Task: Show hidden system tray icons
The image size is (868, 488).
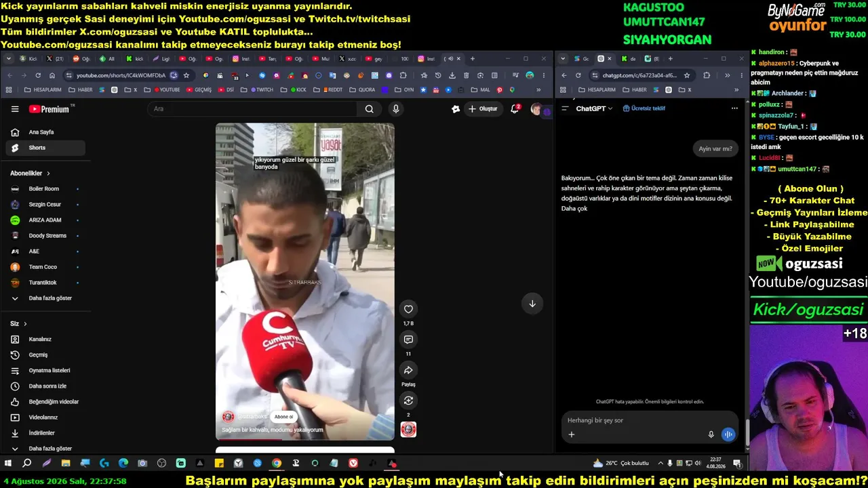Action: 660,464
